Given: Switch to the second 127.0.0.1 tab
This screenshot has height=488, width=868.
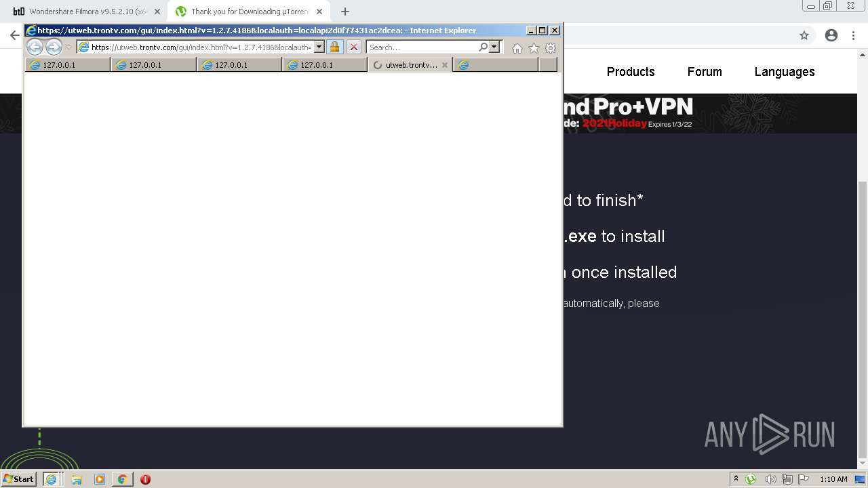Looking at the screenshot, I should [153, 65].
